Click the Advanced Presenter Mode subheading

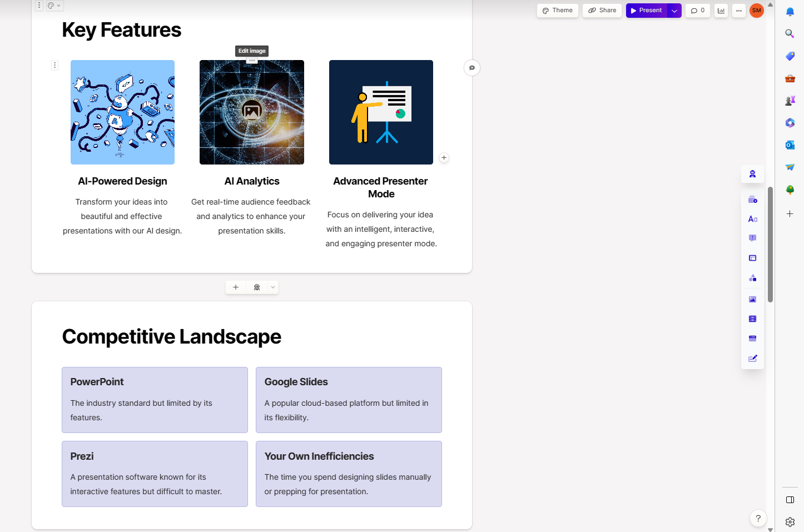[x=381, y=187]
